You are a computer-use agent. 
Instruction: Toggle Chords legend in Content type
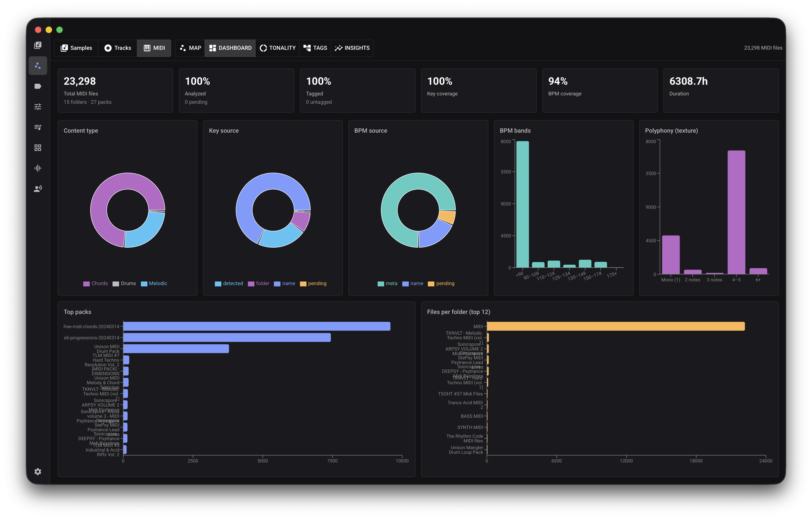(95, 283)
